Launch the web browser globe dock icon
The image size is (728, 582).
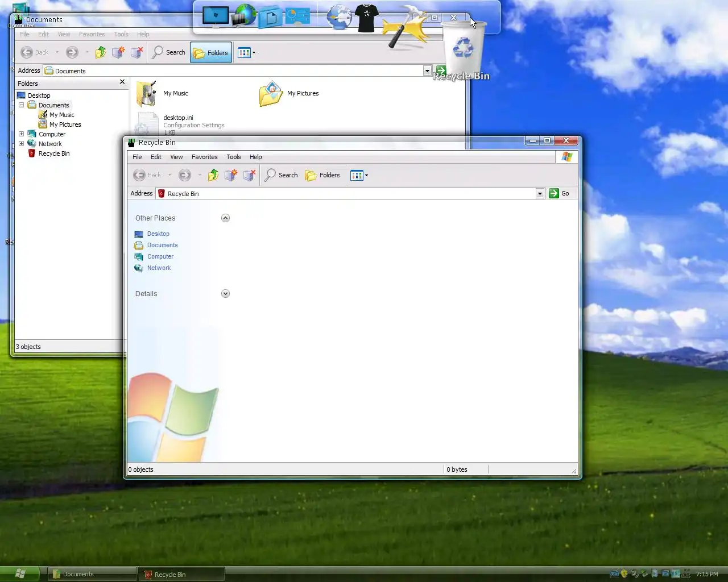pos(338,16)
